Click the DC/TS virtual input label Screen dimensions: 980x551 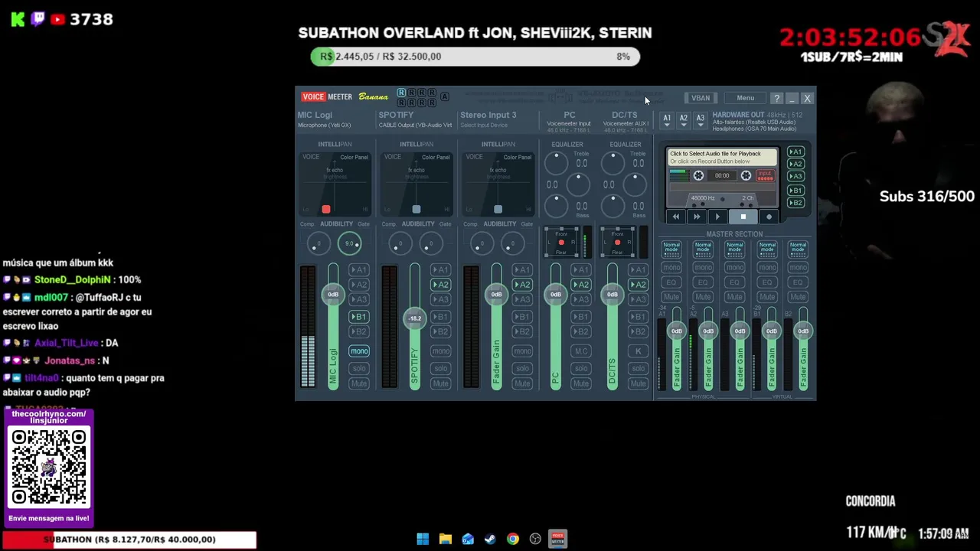[625, 115]
